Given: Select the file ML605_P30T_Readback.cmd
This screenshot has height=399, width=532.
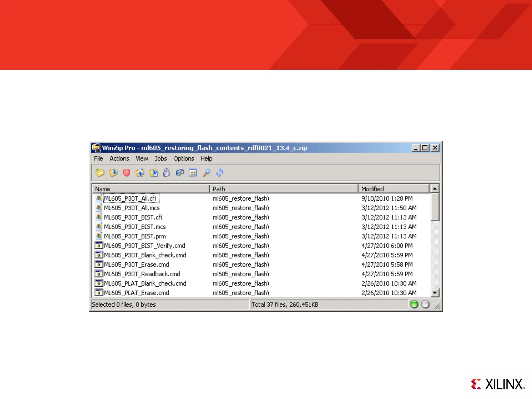Looking at the screenshot, I should (x=142, y=274).
